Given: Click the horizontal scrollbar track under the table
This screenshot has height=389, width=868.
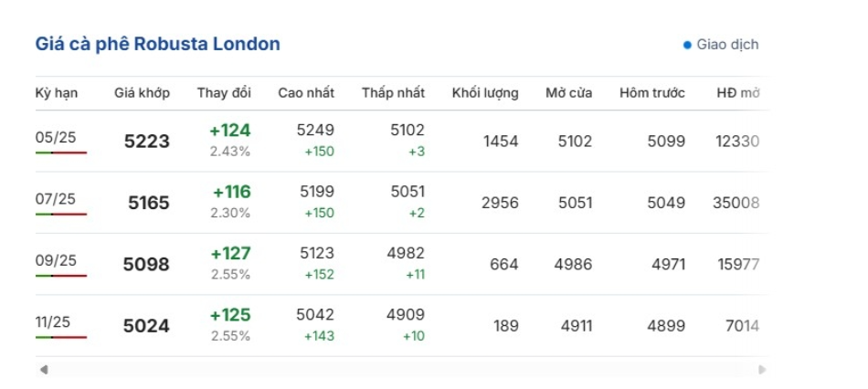Looking at the screenshot, I should click(x=402, y=370).
